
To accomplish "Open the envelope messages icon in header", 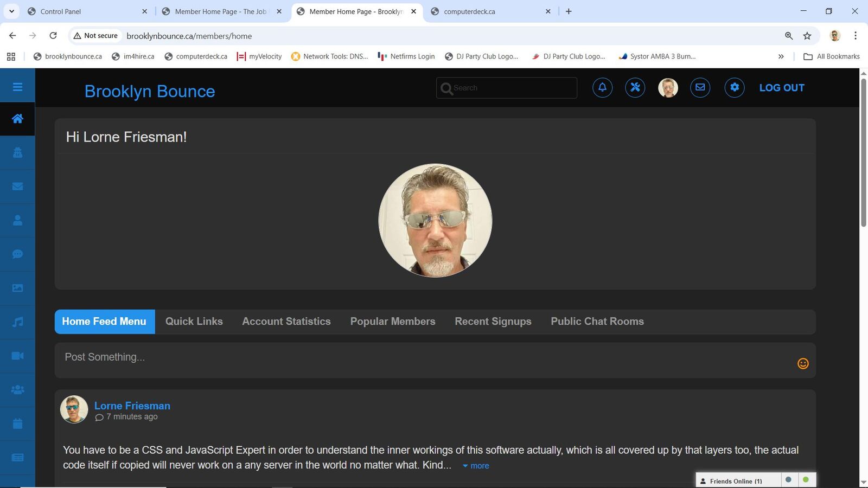I will [x=700, y=87].
